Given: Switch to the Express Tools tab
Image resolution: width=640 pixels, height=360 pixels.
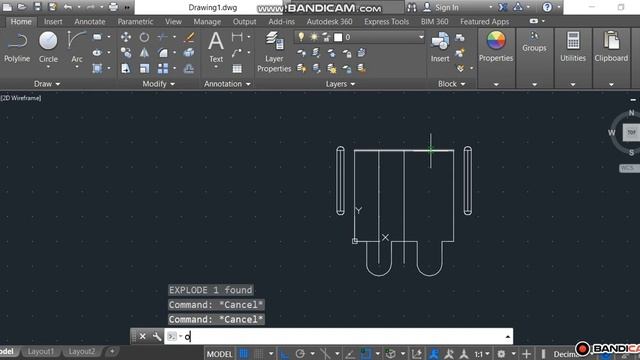Looking at the screenshot, I should click(x=386, y=22).
